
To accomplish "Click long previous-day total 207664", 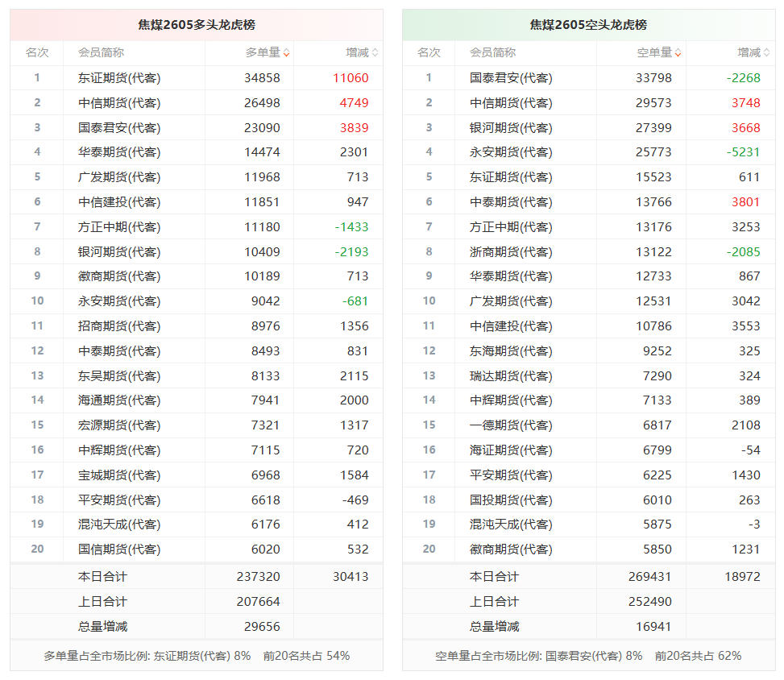I will [258, 602].
